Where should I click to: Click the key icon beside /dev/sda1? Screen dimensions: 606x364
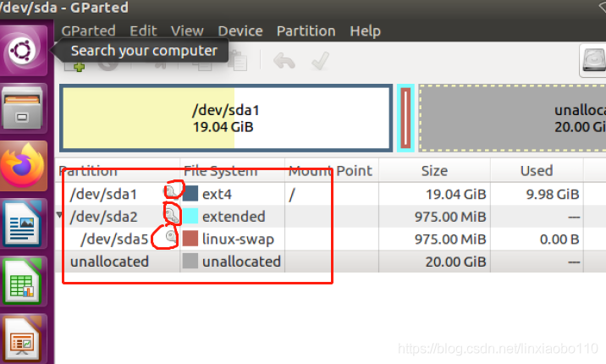tap(172, 194)
